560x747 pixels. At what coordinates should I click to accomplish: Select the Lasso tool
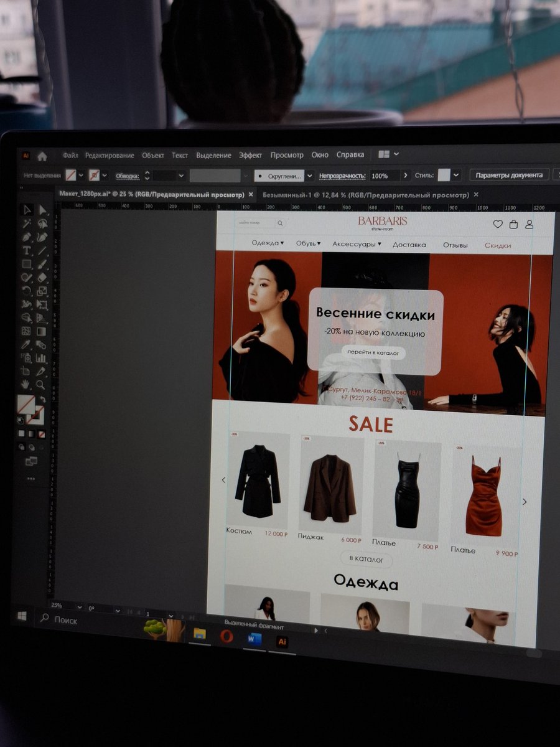tap(42, 223)
